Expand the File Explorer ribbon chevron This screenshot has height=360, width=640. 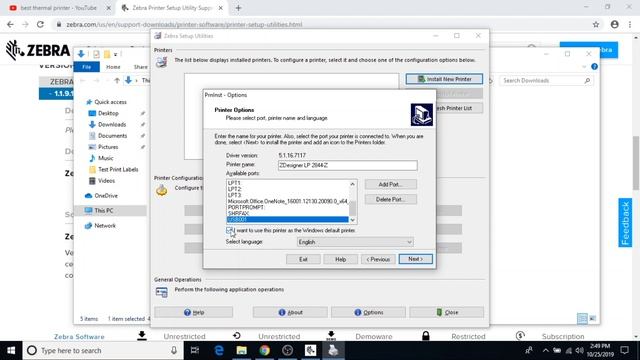tap(584, 67)
